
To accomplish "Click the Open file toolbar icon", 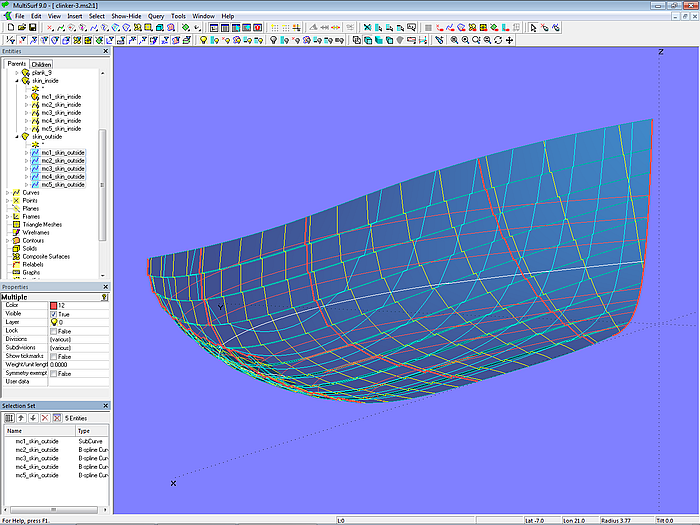I will 21,28.
